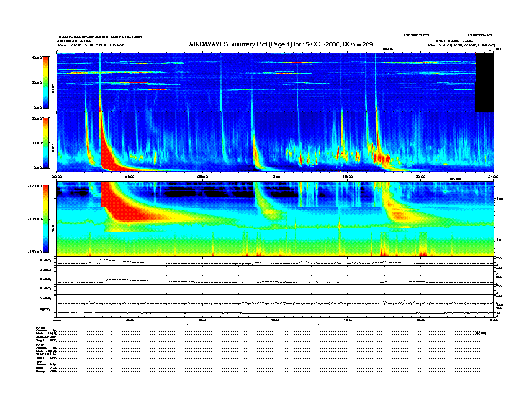Click the top-right Re coordinates text line
Screen dimensions: 532x411
coord(461,45)
